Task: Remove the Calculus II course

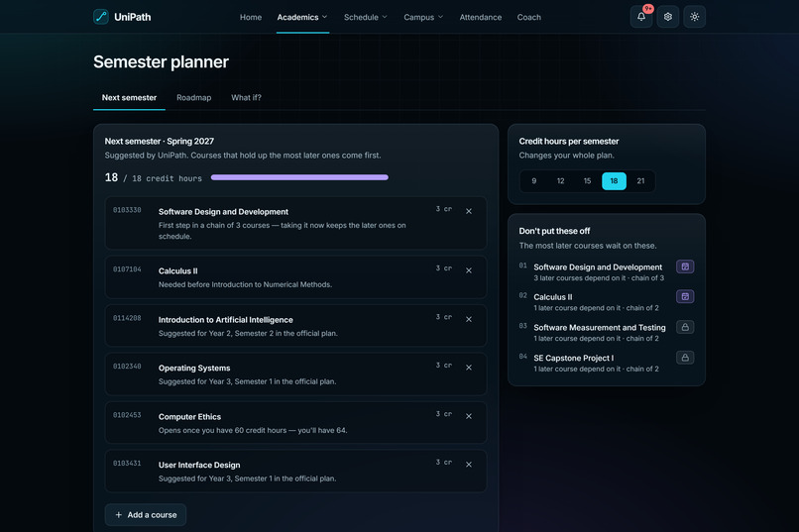Action: 468,270
